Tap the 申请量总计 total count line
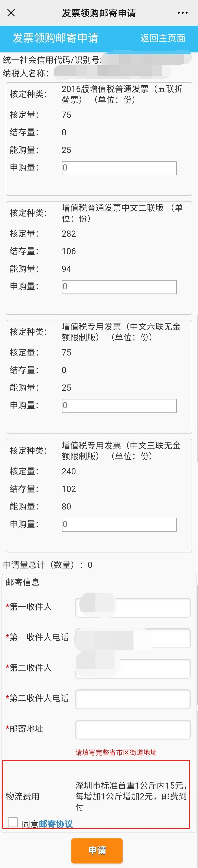This screenshot has width=198, height=868. tap(47, 565)
